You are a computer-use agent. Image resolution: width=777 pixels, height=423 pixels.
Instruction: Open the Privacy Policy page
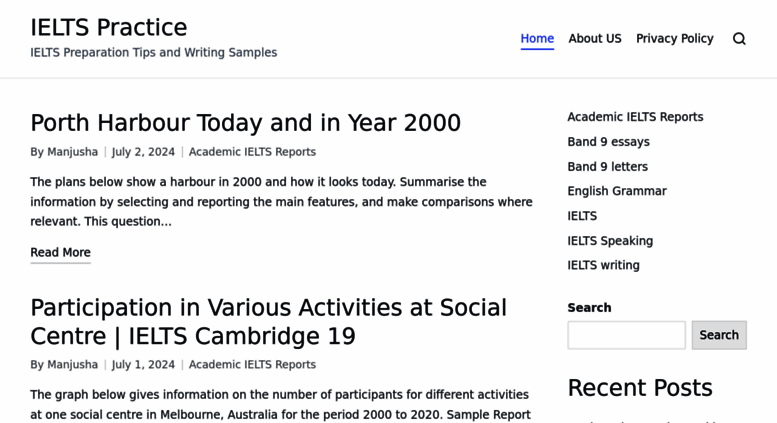click(674, 39)
